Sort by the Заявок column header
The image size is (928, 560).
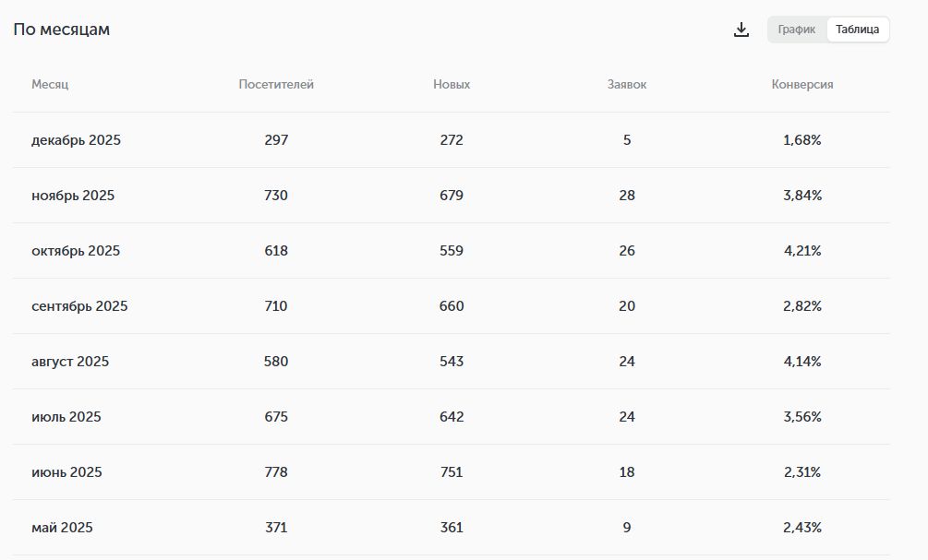(627, 84)
